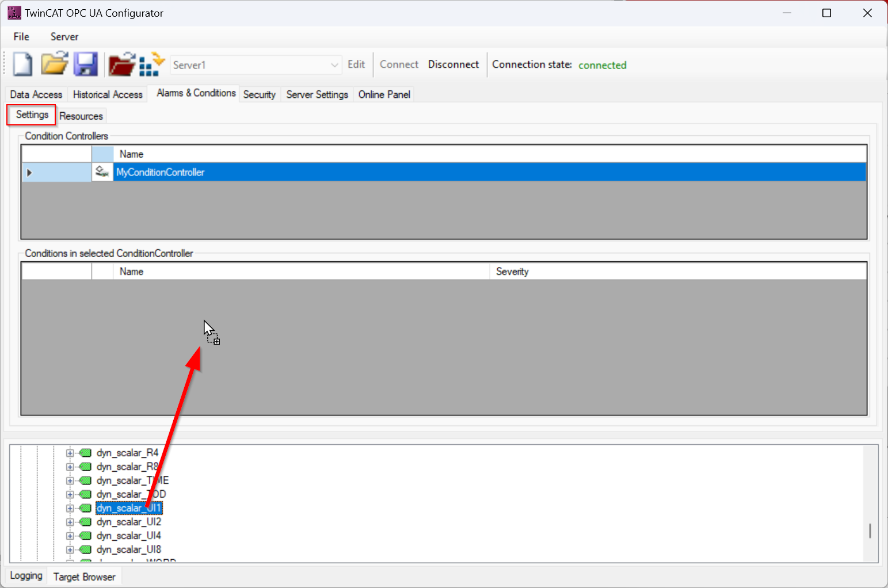Open the Server menu
The image size is (888, 588).
point(64,36)
